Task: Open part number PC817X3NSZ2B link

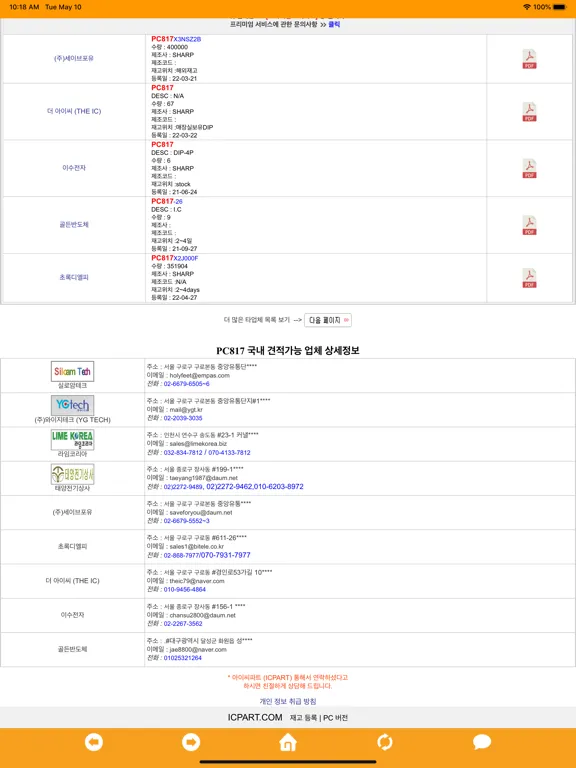Action: [176, 39]
